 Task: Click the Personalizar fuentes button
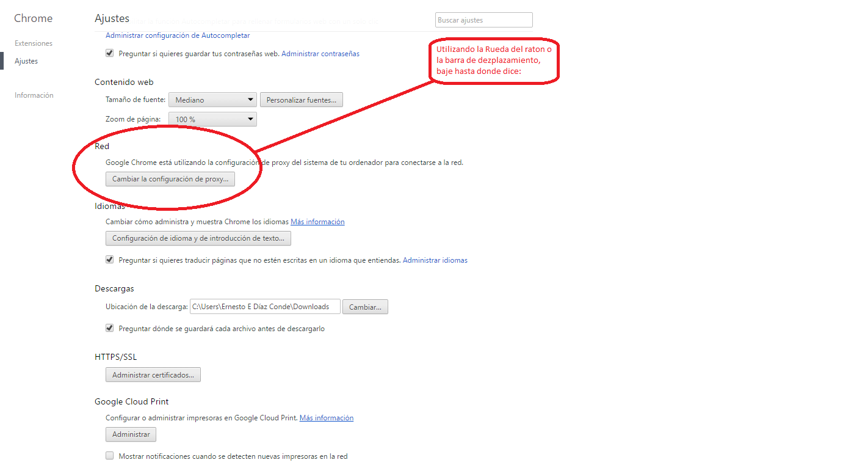tap(301, 100)
